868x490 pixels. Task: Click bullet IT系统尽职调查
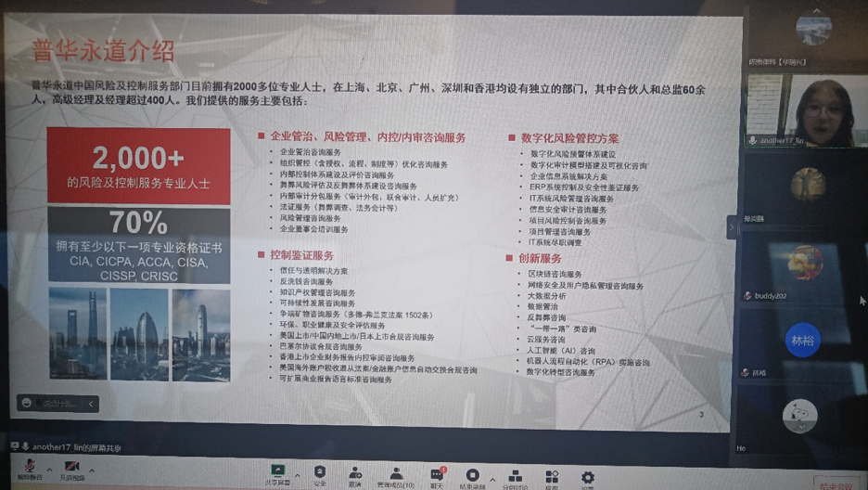[555, 242]
